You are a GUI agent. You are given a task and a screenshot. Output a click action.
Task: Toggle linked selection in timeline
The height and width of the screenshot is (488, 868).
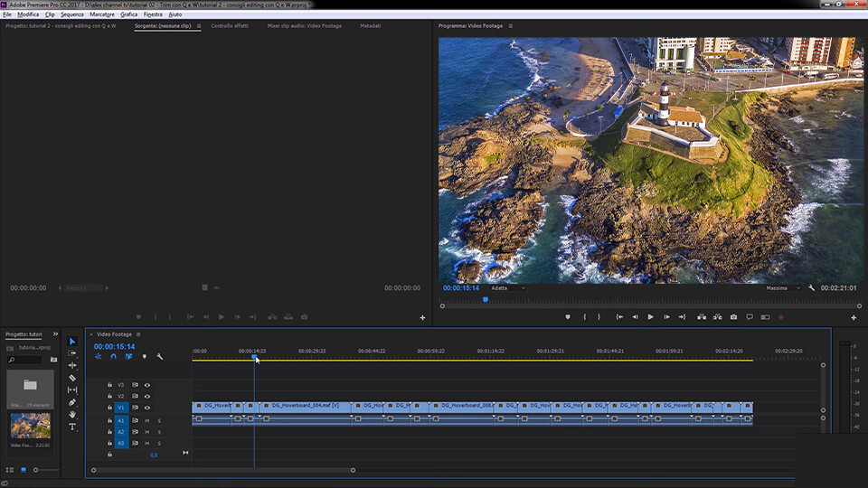(128, 357)
